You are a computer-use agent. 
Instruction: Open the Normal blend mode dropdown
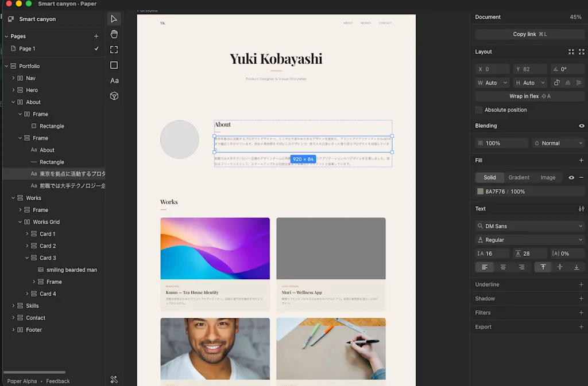[558, 143]
